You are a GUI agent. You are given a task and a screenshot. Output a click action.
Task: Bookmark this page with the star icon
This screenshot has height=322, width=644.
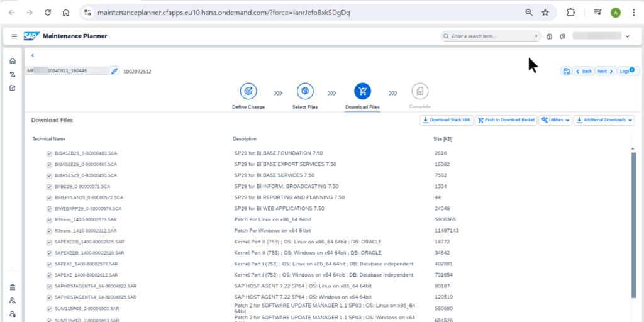tap(545, 13)
